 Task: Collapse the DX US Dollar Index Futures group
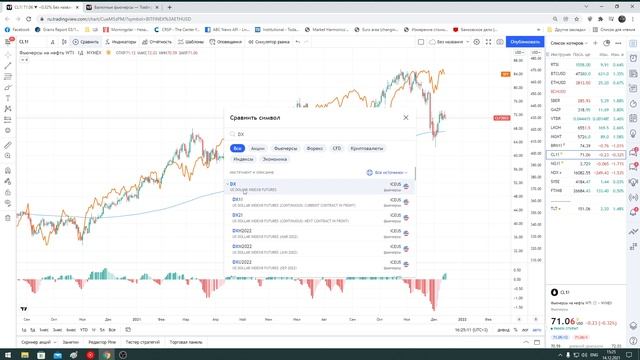coord(228,184)
